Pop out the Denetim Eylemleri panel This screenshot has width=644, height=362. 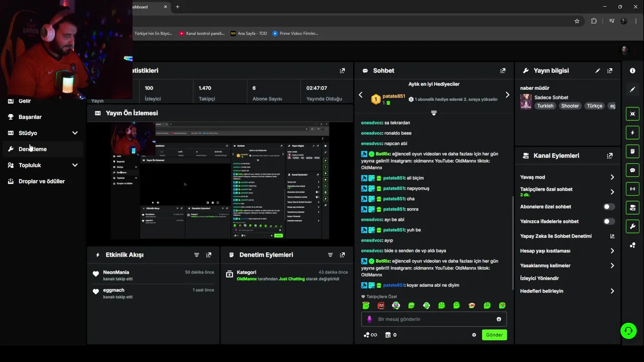click(x=342, y=255)
